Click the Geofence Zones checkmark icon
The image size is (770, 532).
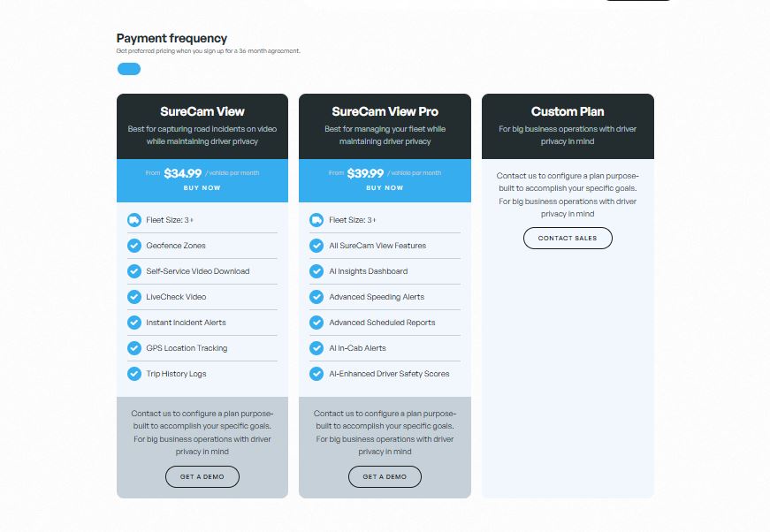134,246
